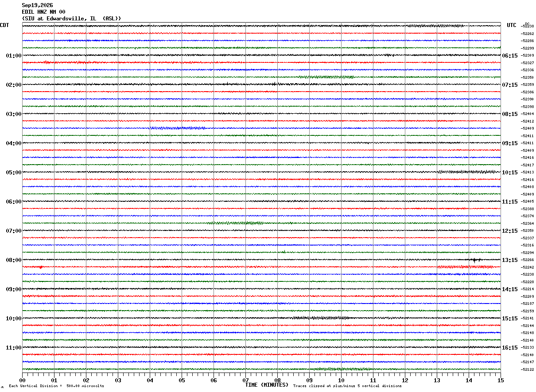Click the black wave burst on 05:00 row

click(x=467, y=172)
